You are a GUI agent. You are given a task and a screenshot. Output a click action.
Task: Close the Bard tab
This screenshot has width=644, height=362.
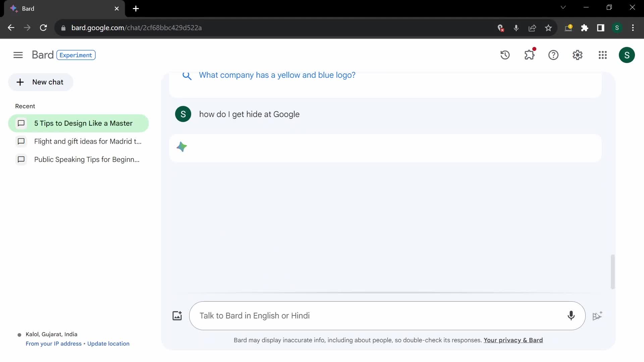(117, 9)
